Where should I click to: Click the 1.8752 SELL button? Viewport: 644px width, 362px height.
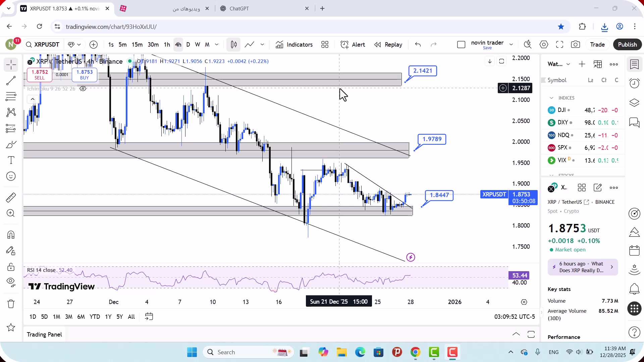pyautogui.click(x=40, y=74)
